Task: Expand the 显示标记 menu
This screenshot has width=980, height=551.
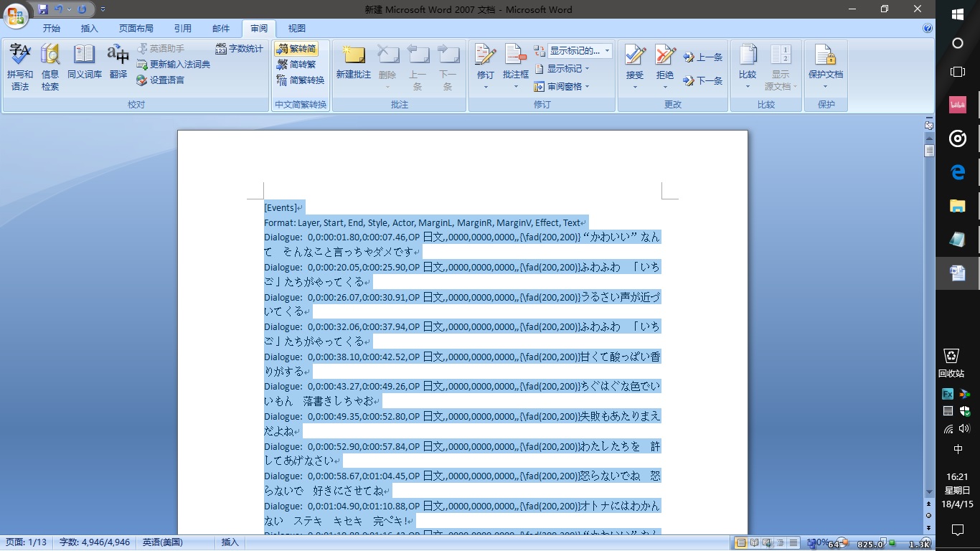Action: coord(562,69)
